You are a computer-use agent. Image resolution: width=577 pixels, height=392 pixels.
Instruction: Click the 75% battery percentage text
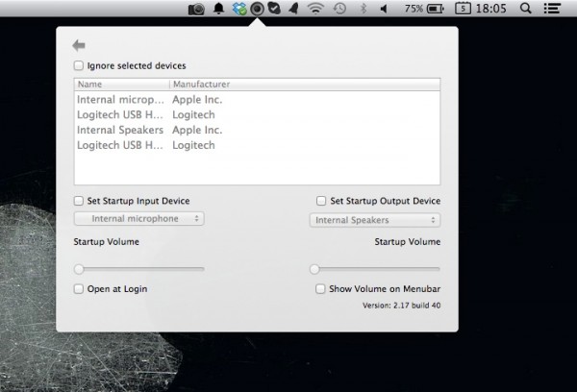(x=414, y=9)
